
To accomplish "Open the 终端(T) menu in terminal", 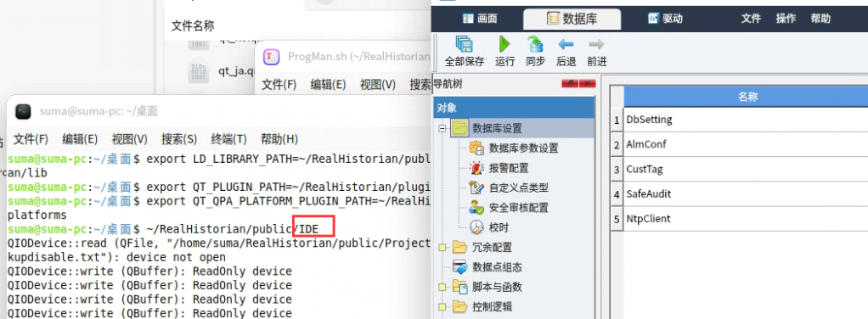I will pos(228,139).
